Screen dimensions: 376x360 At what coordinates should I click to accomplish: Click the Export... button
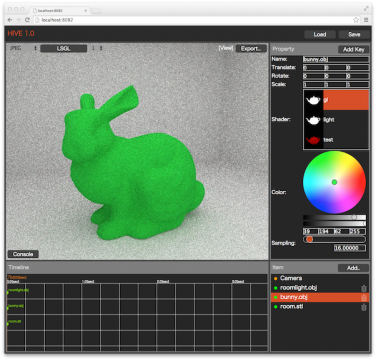tap(251, 48)
